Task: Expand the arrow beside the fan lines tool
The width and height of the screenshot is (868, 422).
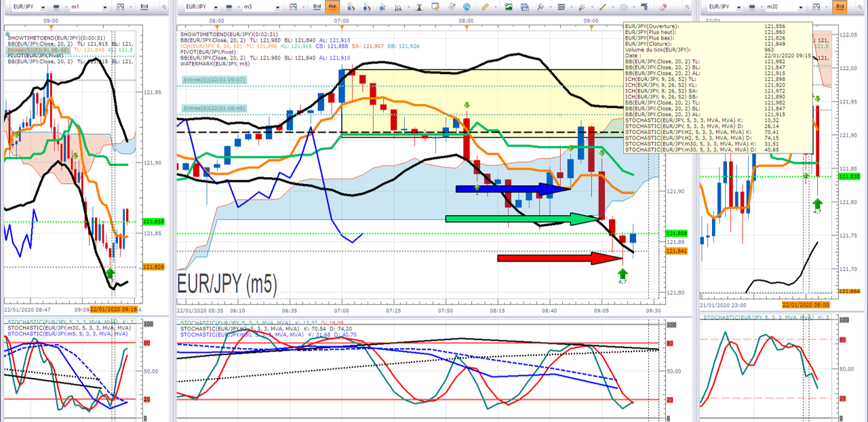Action: (592, 7)
